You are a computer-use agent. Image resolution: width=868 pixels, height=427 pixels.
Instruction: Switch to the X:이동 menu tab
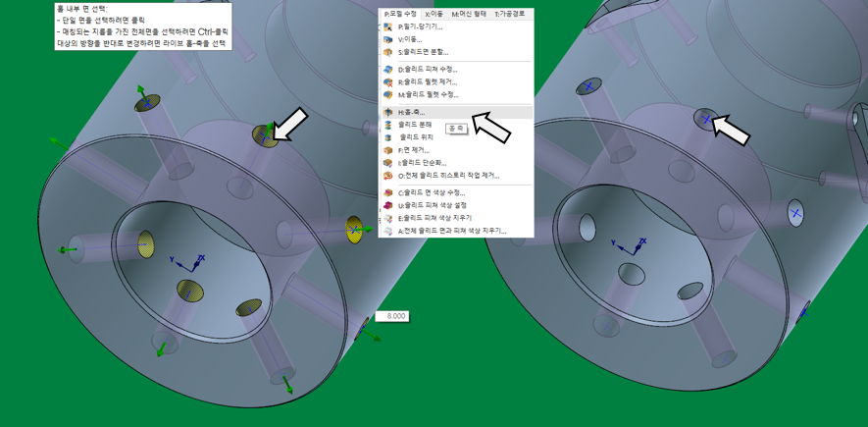coord(434,14)
